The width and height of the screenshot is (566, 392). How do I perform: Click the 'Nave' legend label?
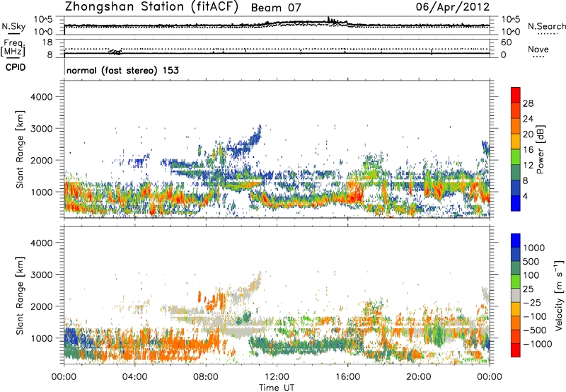[x=538, y=49]
